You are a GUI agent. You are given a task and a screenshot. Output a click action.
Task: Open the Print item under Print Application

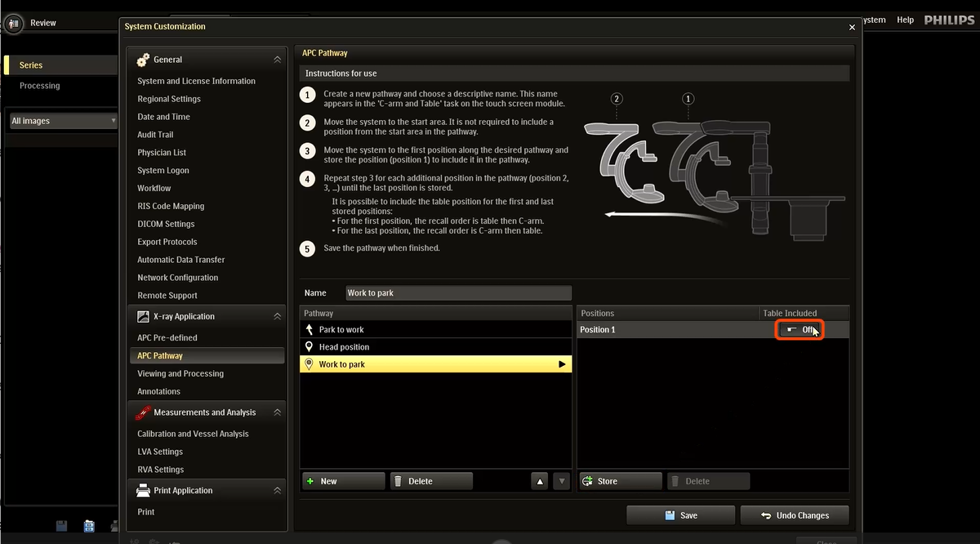click(146, 512)
